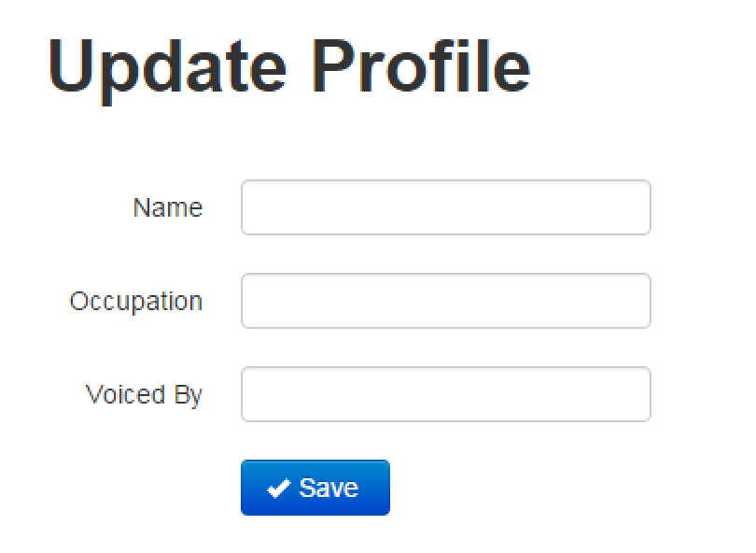
Task: Submit the profile form with Save
Action: click(x=315, y=488)
